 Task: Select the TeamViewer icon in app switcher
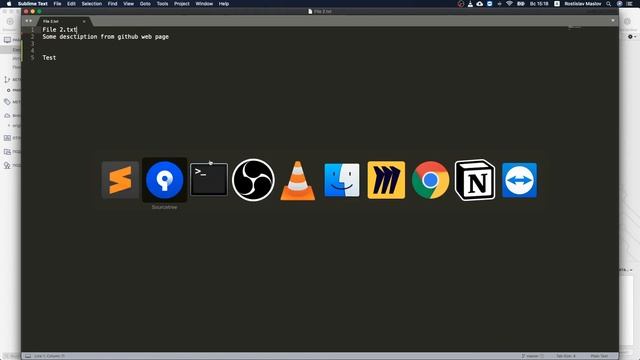click(519, 180)
